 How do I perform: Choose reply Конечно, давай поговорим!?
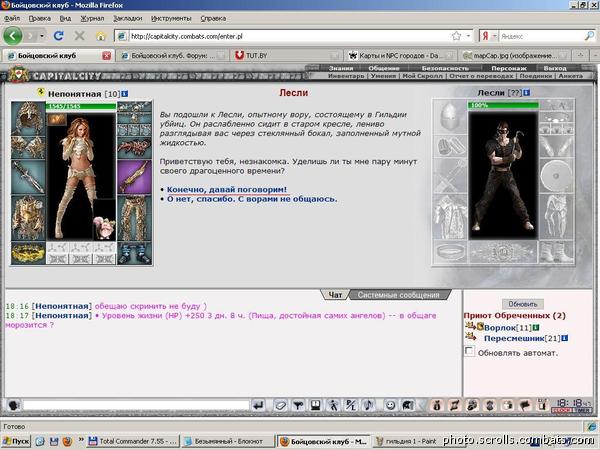[227, 189]
